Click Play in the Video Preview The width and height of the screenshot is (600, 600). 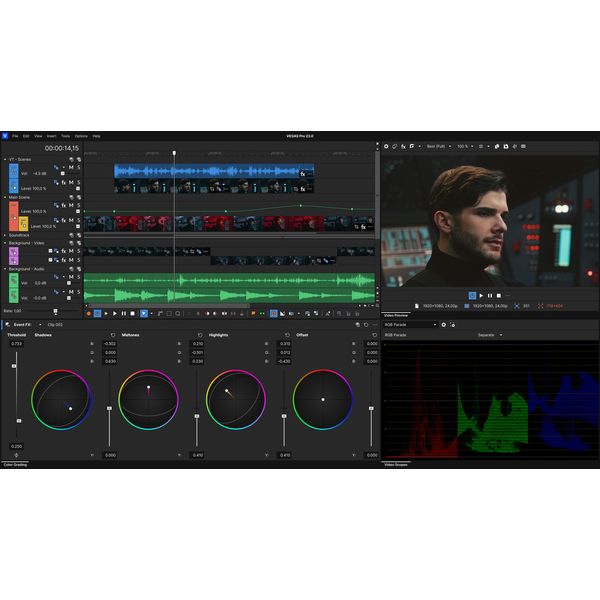(481, 296)
